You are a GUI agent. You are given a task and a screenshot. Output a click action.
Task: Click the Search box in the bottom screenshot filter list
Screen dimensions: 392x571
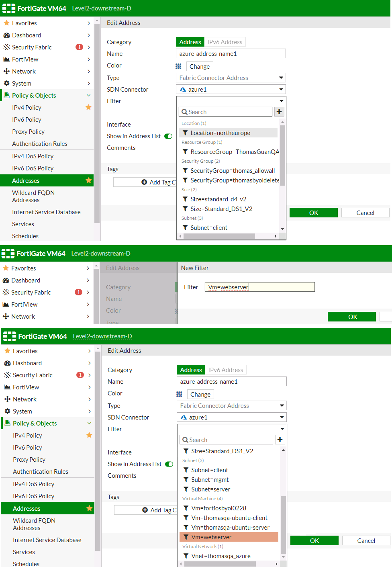226,440
